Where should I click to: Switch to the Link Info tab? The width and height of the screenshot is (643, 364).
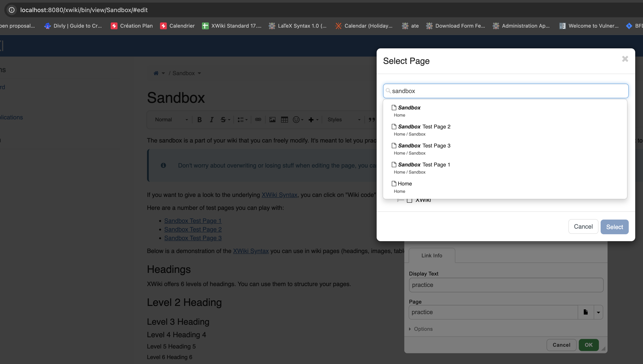pyautogui.click(x=432, y=255)
